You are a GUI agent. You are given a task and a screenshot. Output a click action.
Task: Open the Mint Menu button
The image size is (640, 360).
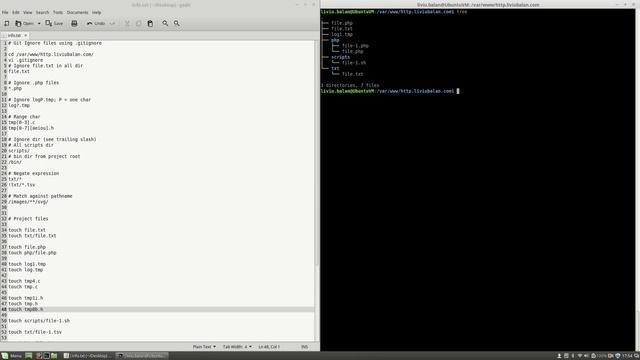point(11,356)
